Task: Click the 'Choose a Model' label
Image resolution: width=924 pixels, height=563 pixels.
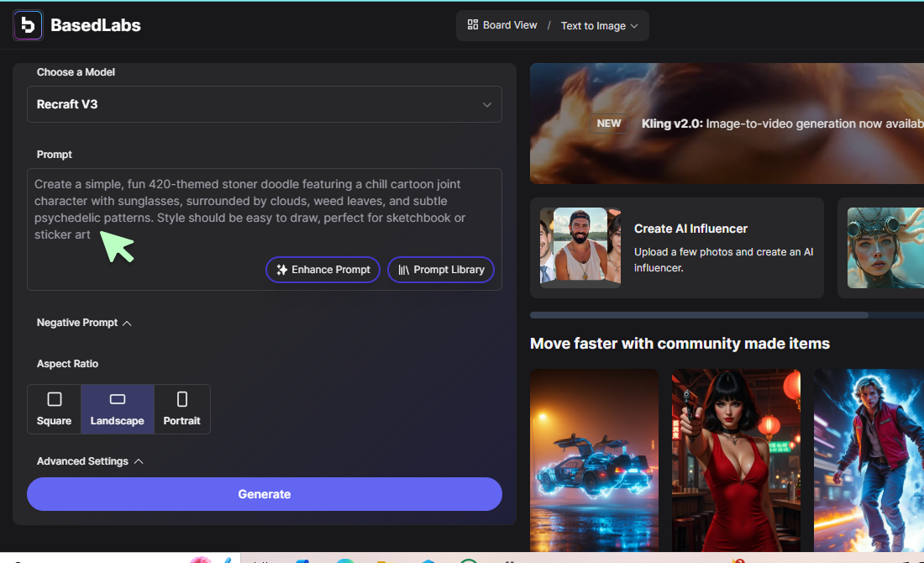Action: pyautogui.click(x=76, y=72)
